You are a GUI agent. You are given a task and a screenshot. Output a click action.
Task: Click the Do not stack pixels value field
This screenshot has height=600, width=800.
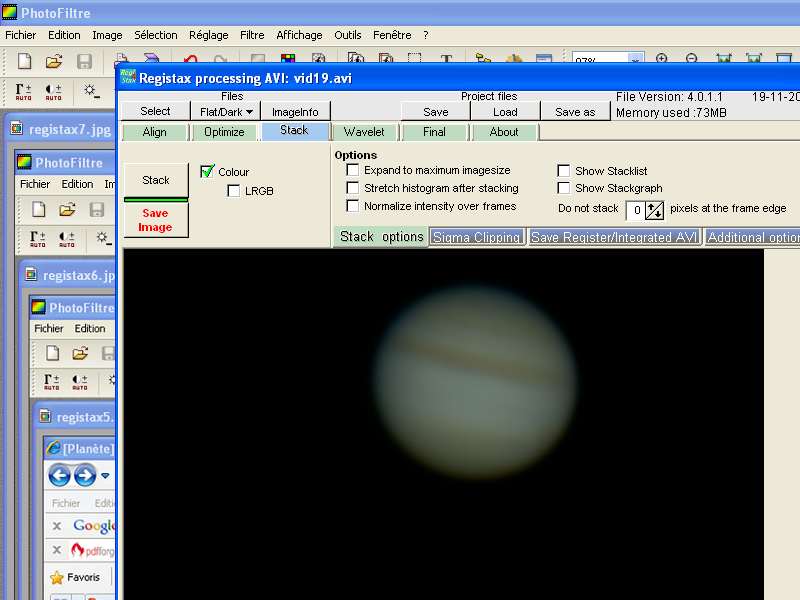(636, 210)
